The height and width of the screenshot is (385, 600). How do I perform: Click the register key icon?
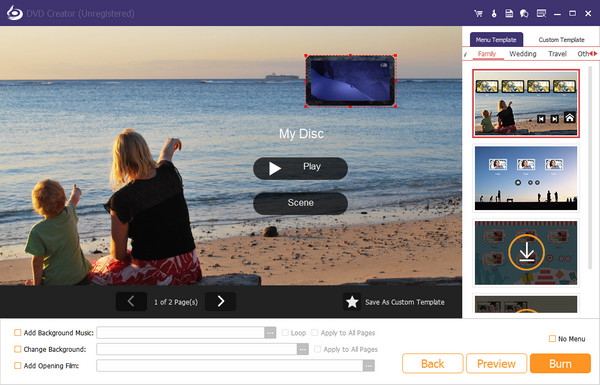pos(494,13)
